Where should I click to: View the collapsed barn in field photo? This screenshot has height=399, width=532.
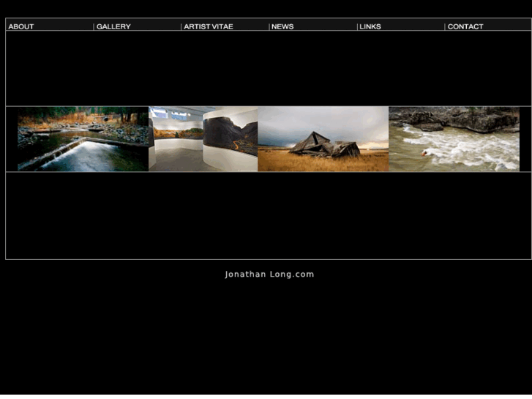click(323, 139)
